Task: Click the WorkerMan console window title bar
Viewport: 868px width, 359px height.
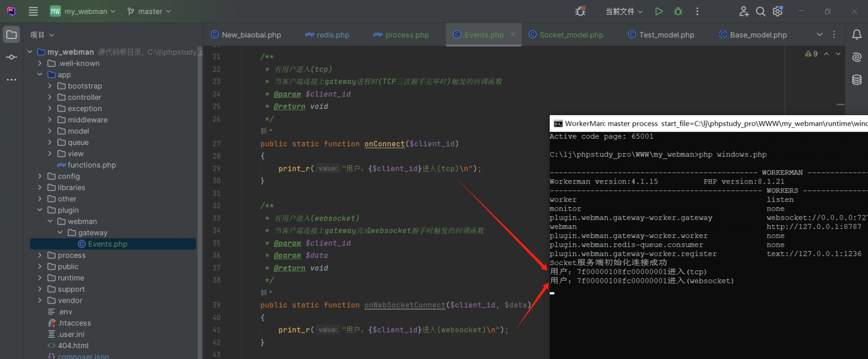Action: click(709, 123)
